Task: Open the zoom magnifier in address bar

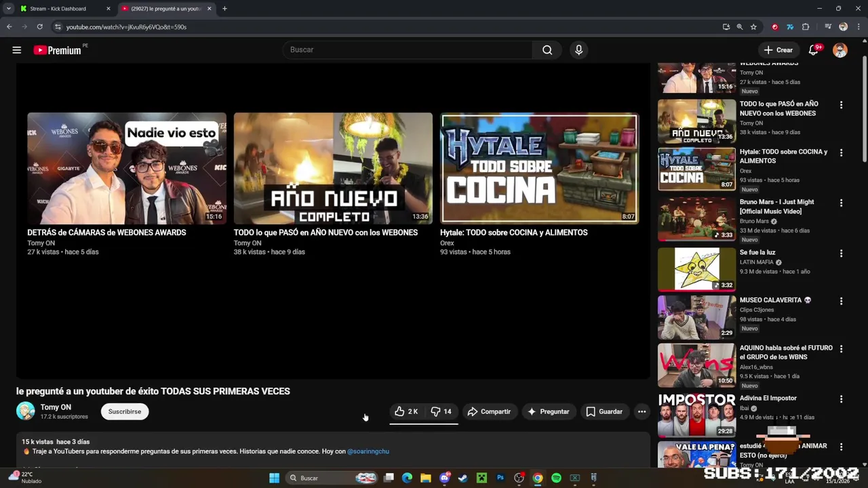Action: [x=740, y=27]
